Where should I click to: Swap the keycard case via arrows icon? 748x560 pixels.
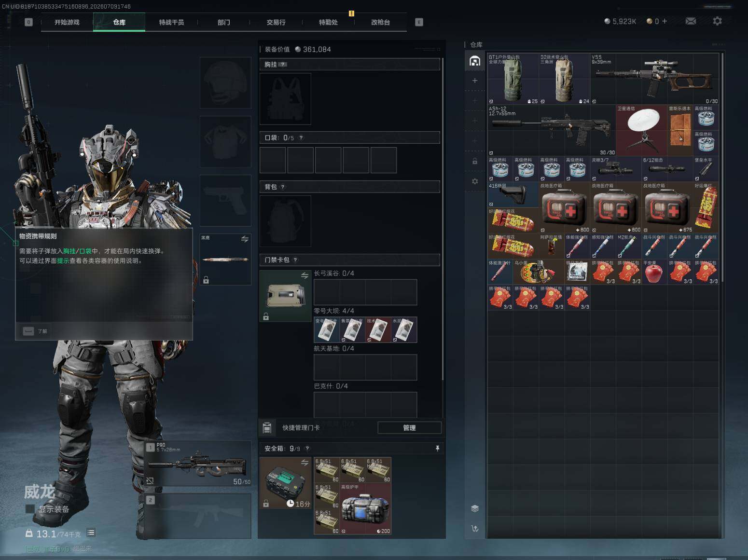(x=305, y=275)
